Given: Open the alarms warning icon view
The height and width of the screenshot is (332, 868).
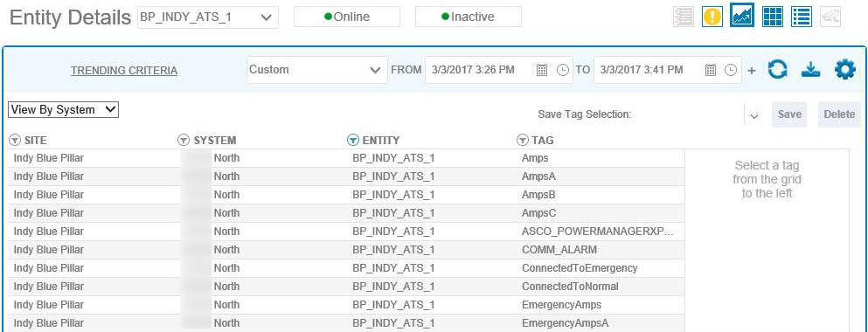Looking at the screenshot, I should pos(712,17).
